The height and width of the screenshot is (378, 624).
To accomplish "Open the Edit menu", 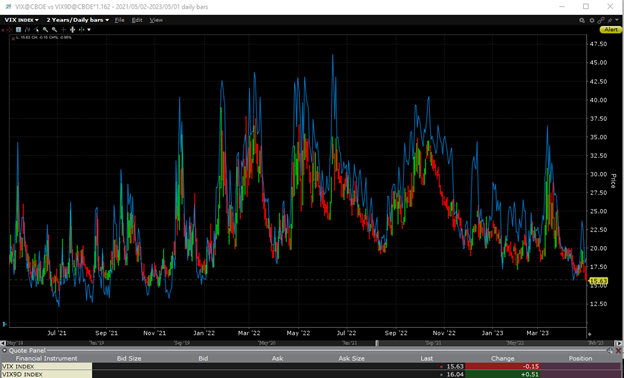I will pyautogui.click(x=137, y=20).
